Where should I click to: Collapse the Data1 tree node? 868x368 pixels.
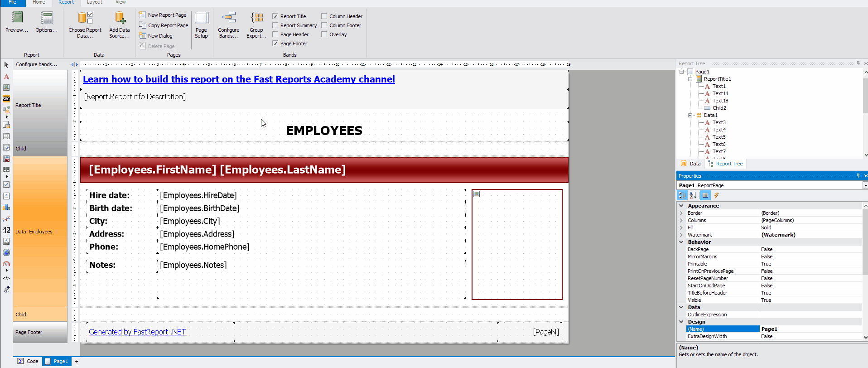pos(690,115)
